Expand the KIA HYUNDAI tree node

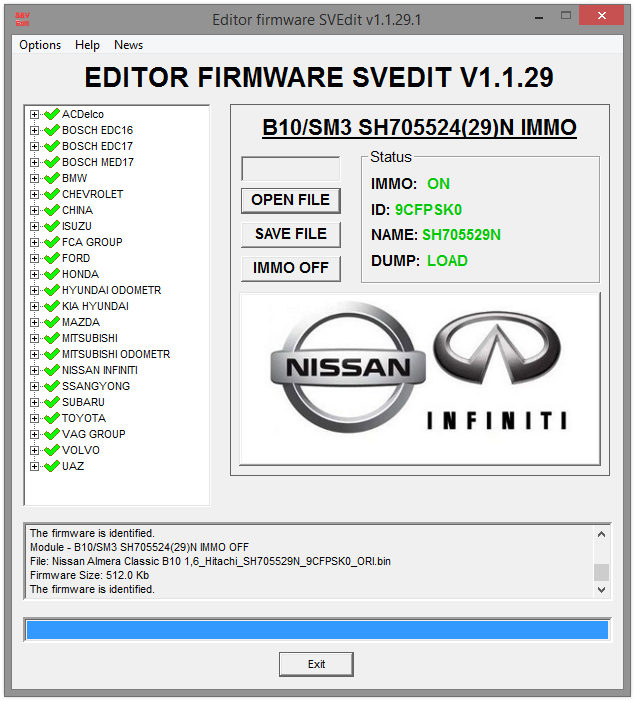point(34,306)
